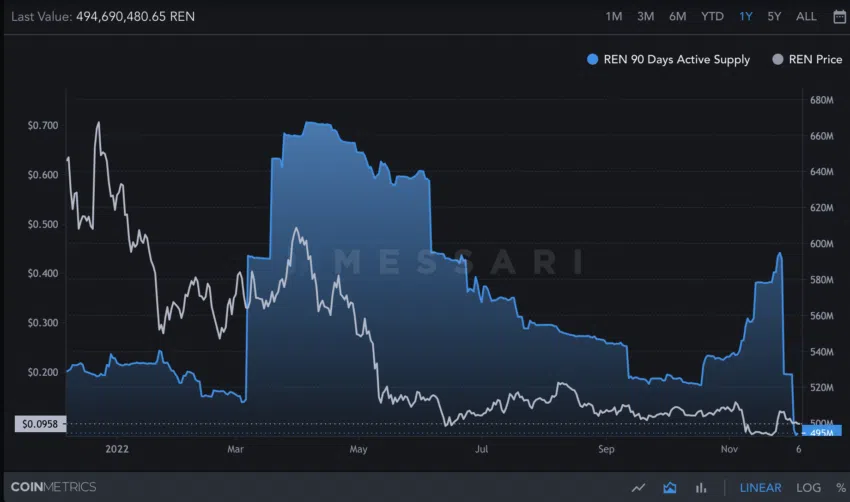Show the 5Y time range
The width and height of the screenshot is (850, 502).
click(774, 17)
